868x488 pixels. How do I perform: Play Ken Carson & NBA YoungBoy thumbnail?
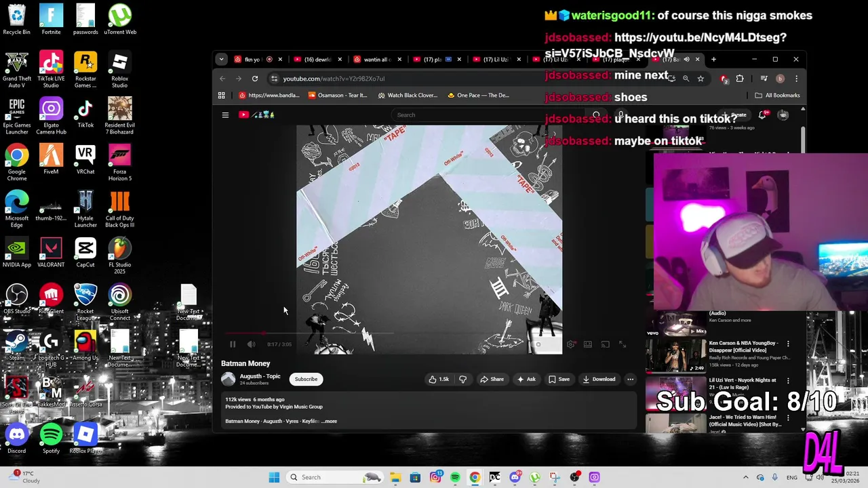tap(675, 355)
